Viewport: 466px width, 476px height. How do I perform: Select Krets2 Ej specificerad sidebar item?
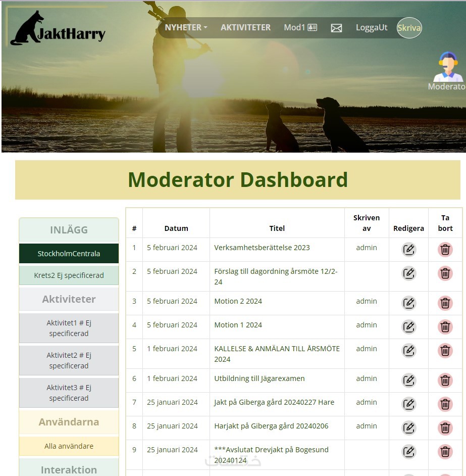pos(69,275)
